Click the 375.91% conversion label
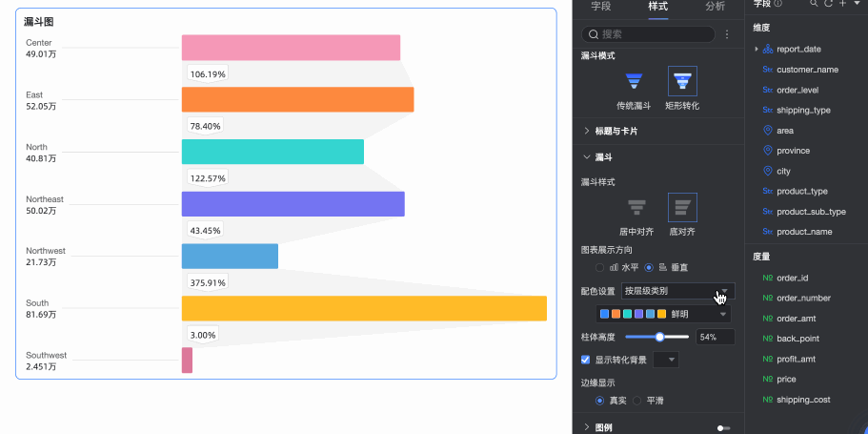This screenshot has width=868, height=434. [207, 282]
